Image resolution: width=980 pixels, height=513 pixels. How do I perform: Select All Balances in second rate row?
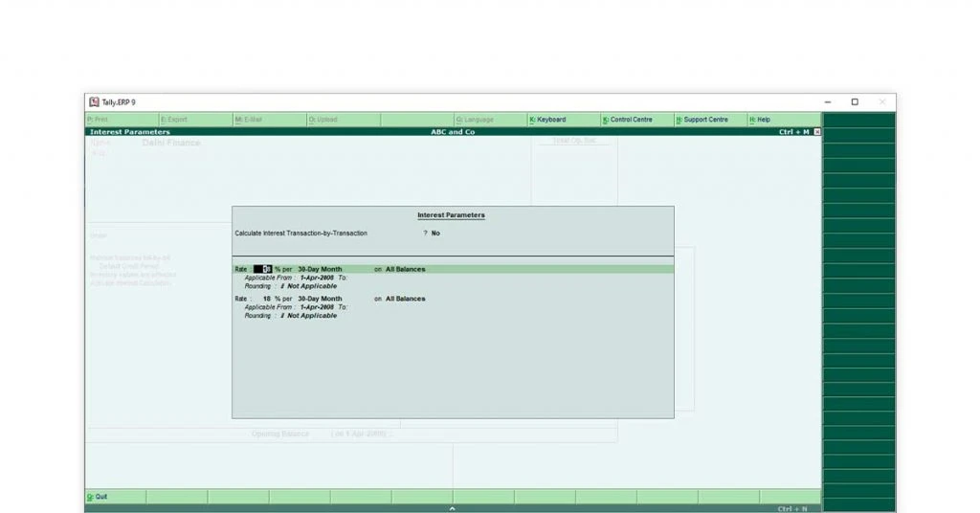(x=405, y=299)
